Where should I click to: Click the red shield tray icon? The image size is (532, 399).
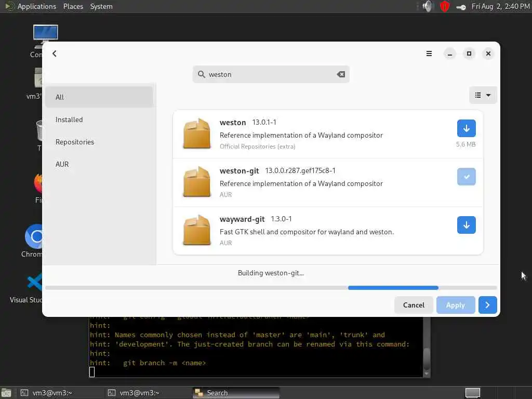(445, 6)
